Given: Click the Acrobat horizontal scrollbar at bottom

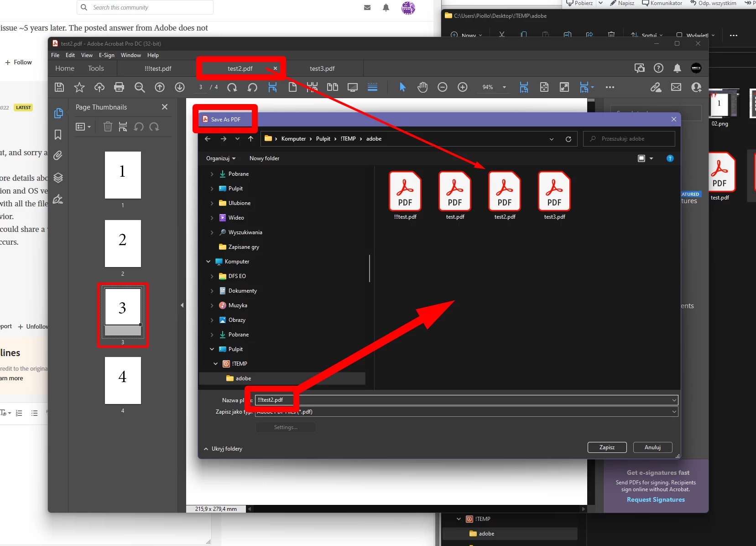Looking at the screenshot, I should [x=416, y=509].
